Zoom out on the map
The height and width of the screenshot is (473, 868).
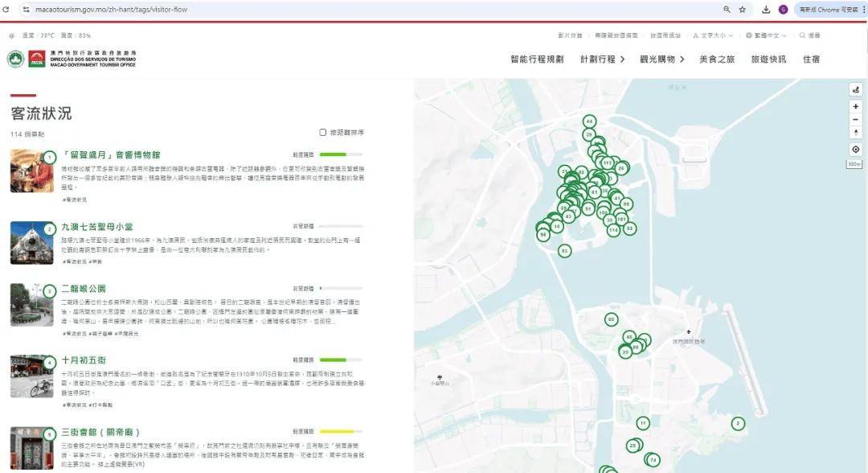855,119
